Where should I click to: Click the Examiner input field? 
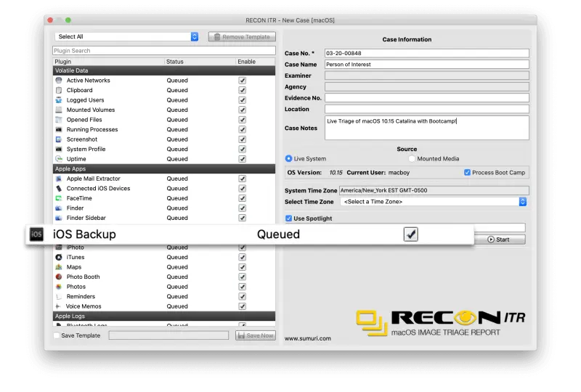pyautogui.click(x=427, y=75)
